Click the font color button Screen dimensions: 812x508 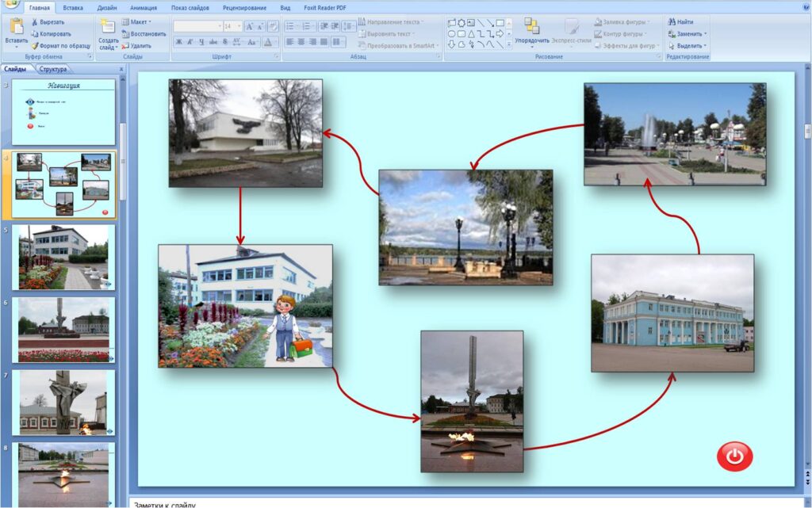[268, 42]
